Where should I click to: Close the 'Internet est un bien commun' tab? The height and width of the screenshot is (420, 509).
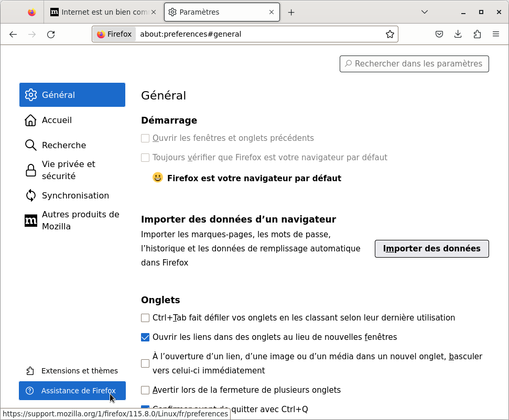(x=154, y=13)
